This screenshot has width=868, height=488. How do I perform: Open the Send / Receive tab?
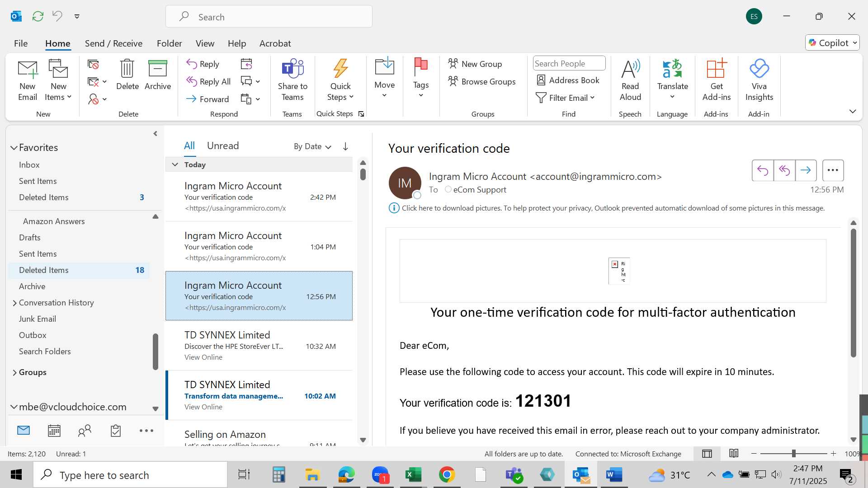[113, 43]
